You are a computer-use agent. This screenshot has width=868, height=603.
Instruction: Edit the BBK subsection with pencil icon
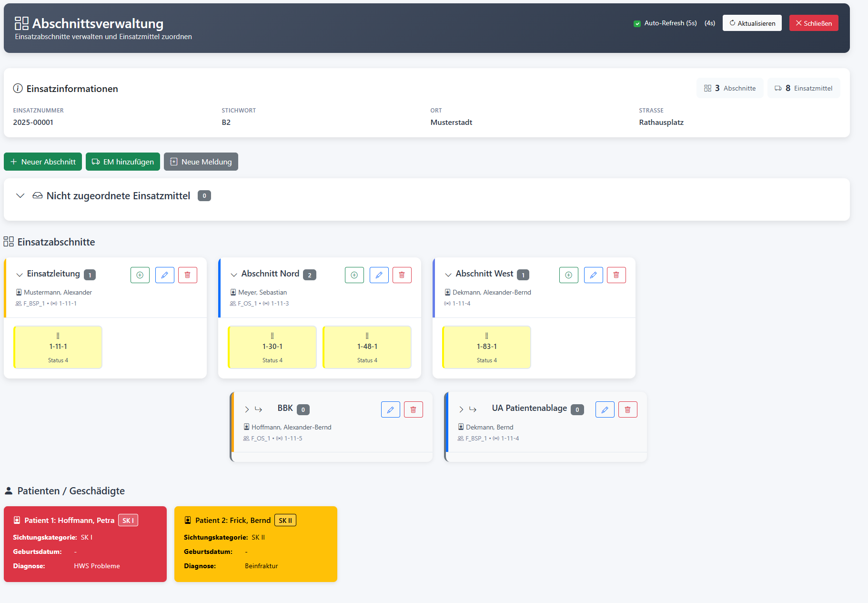click(x=390, y=409)
